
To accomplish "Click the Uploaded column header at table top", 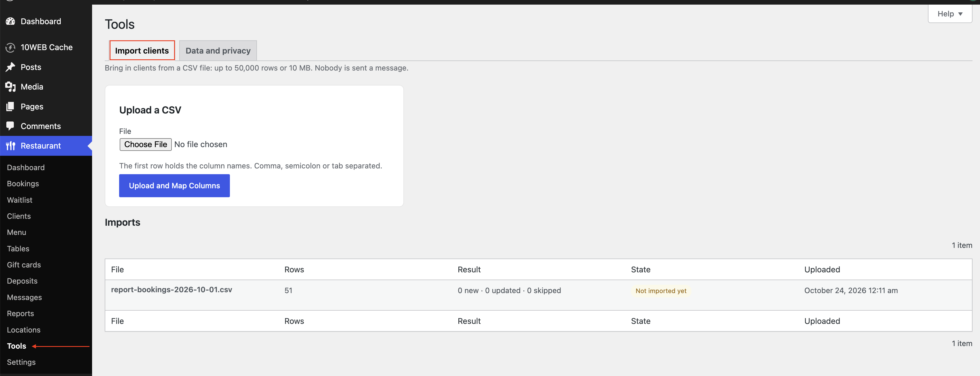I will tap(822, 269).
